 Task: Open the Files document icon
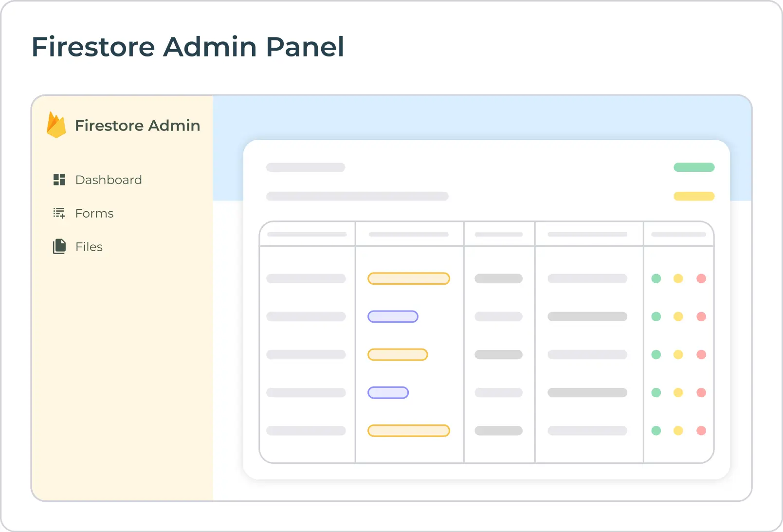point(59,246)
